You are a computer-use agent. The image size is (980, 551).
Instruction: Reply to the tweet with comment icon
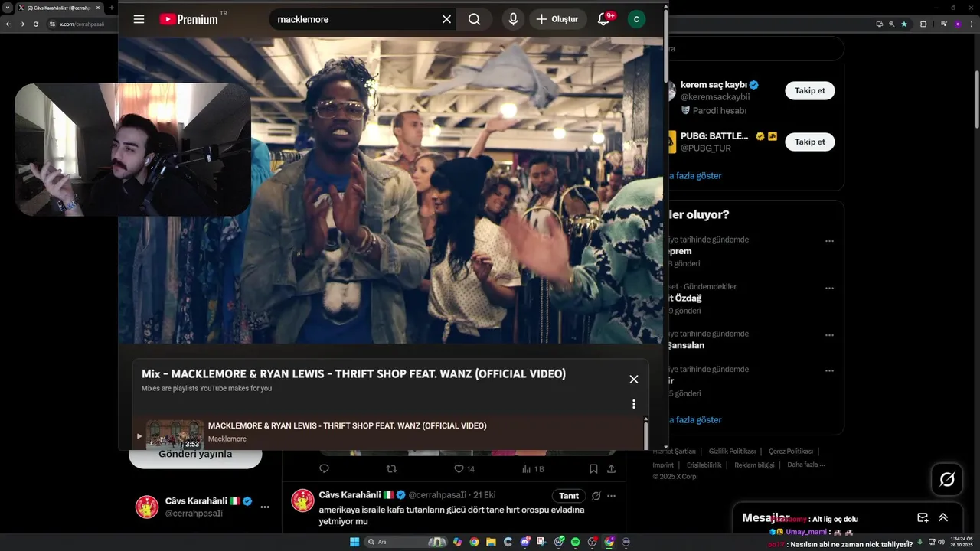(x=324, y=468)
